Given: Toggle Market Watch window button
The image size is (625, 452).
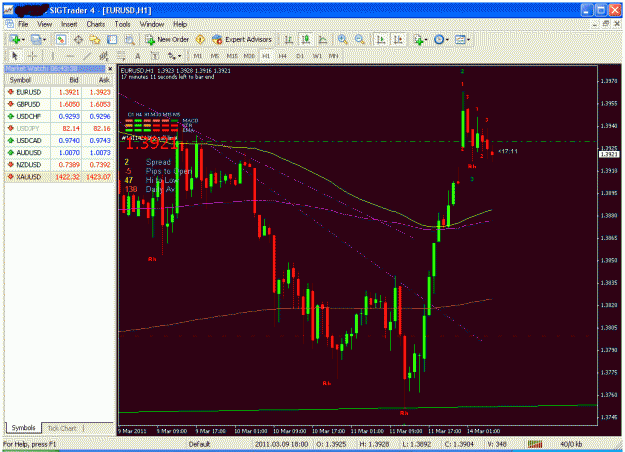Looking at the screenshot, I should [x=61, y=39].
